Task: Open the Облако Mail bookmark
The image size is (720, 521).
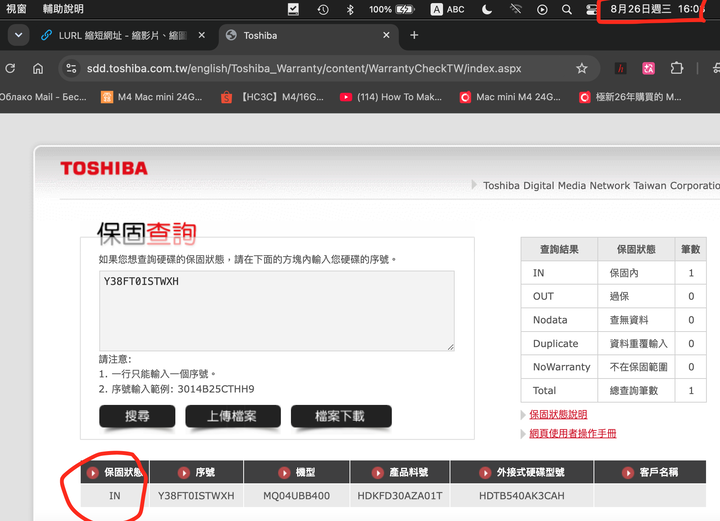Action: click(43, 97)
